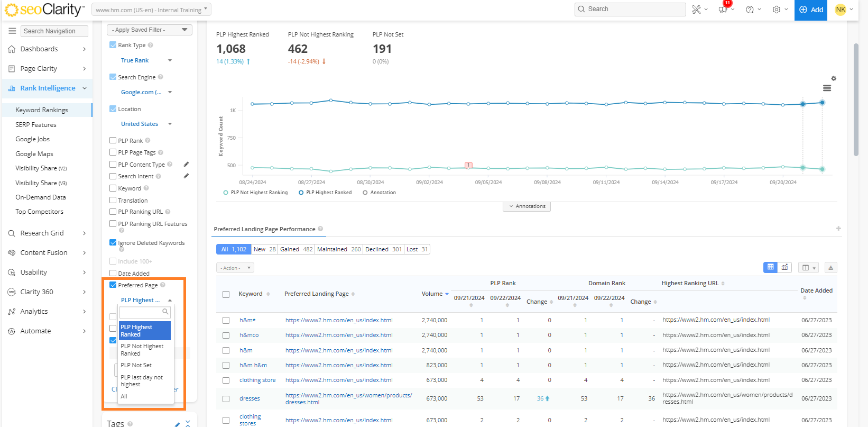Open the settings gear icon in header
Image resolution: width=868 pixels, height=427 pixels.
tap(776, 10)
